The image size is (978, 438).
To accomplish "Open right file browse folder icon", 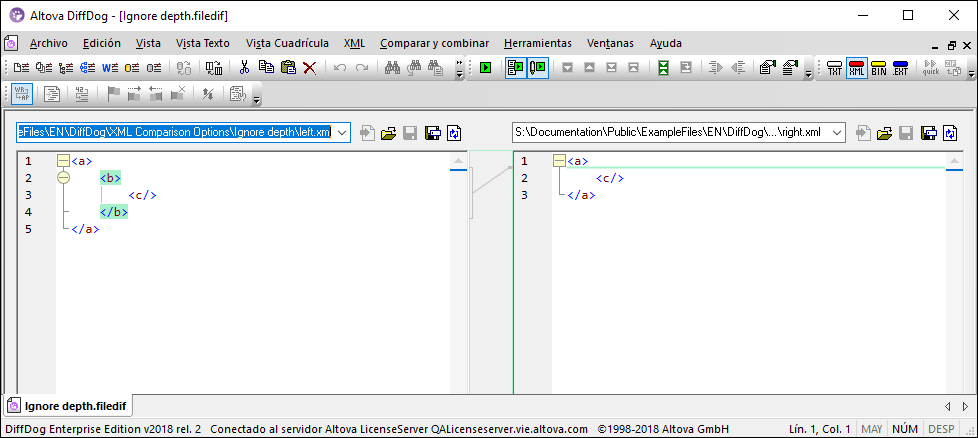I will pos(884,132).
